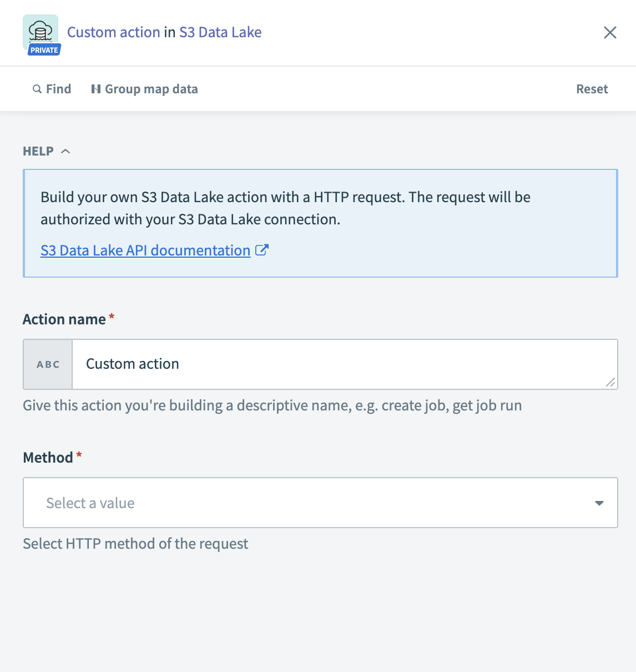Select the Group map data icon
Image resolution: width=636 pixels, height=672 pixels.
click(95, 89)
